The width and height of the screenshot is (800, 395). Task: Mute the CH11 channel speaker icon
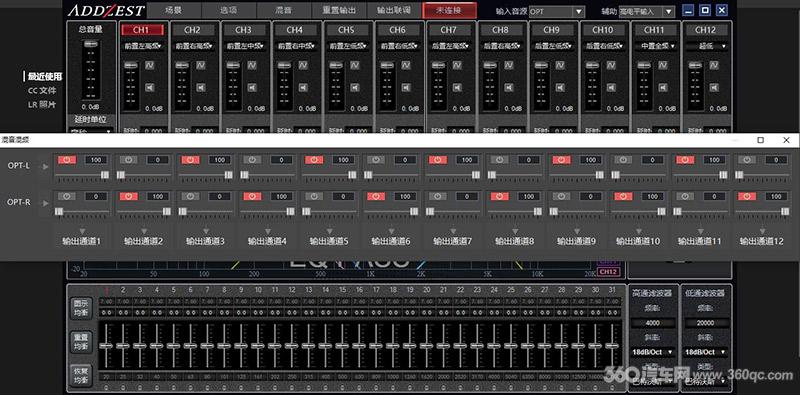point(662,87)
